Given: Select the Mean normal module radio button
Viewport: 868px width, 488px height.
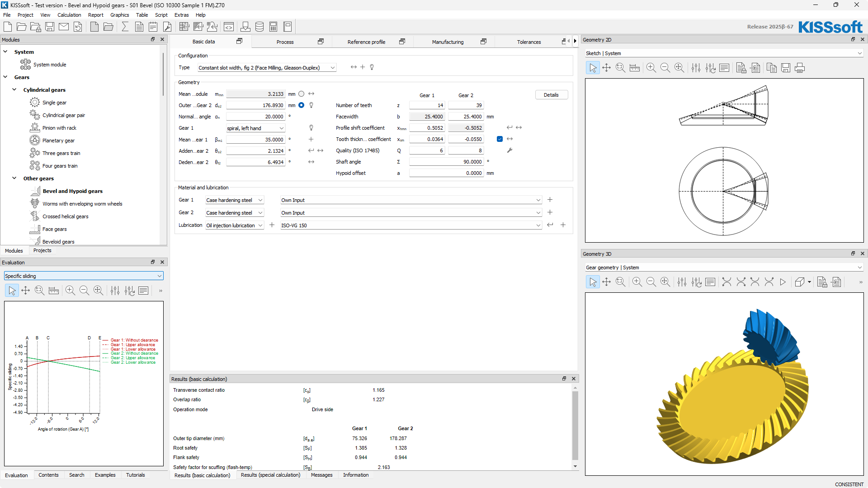Looking at the screenshot, I should click(x=301, y=94).
